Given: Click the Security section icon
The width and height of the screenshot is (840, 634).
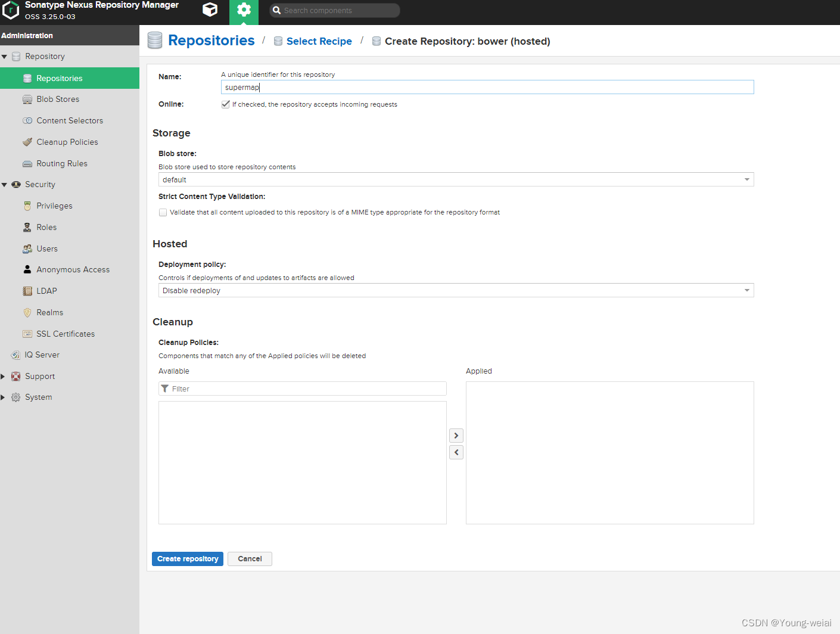Looking at the screenshot, I should (16, 185).
